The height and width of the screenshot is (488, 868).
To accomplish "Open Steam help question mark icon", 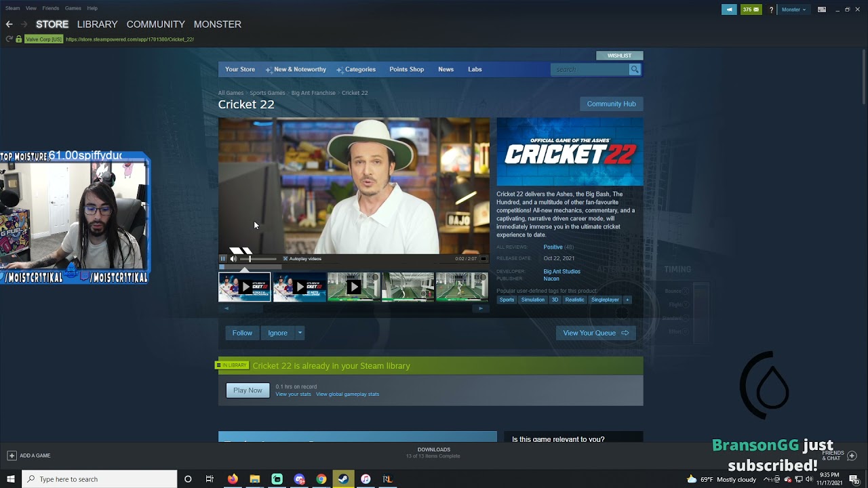I will (x=771, y=9).
